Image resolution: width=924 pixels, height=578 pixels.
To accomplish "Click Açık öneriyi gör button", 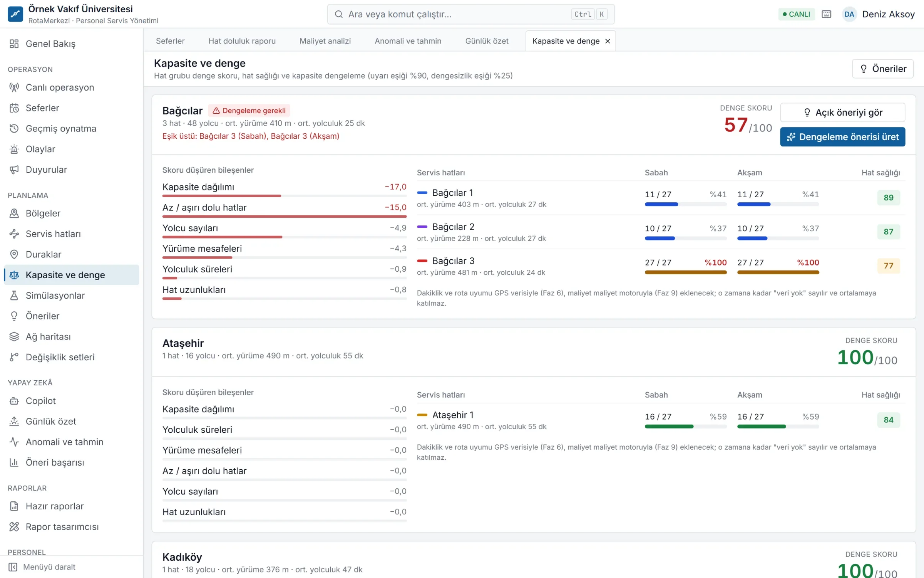I will (x=842, y=113).
